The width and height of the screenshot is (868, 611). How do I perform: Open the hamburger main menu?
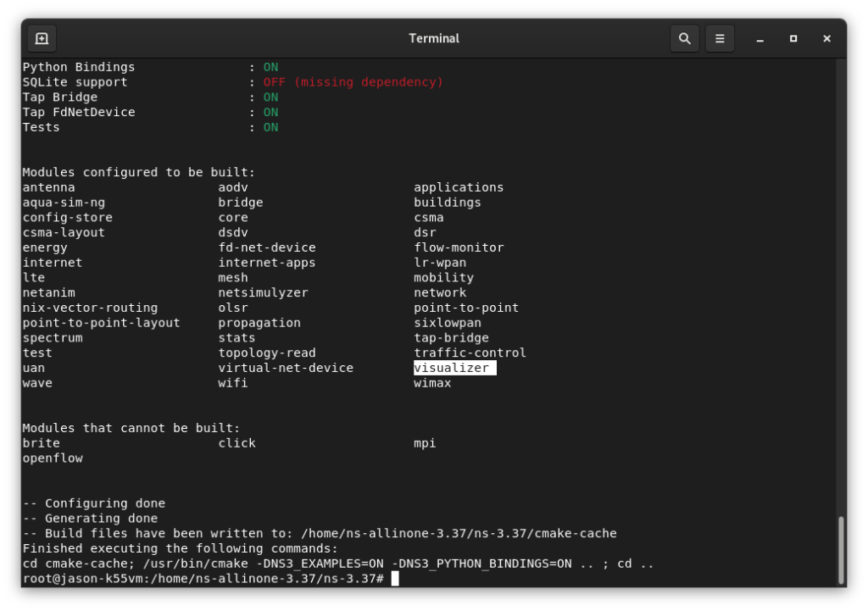(x=720, y=38)
